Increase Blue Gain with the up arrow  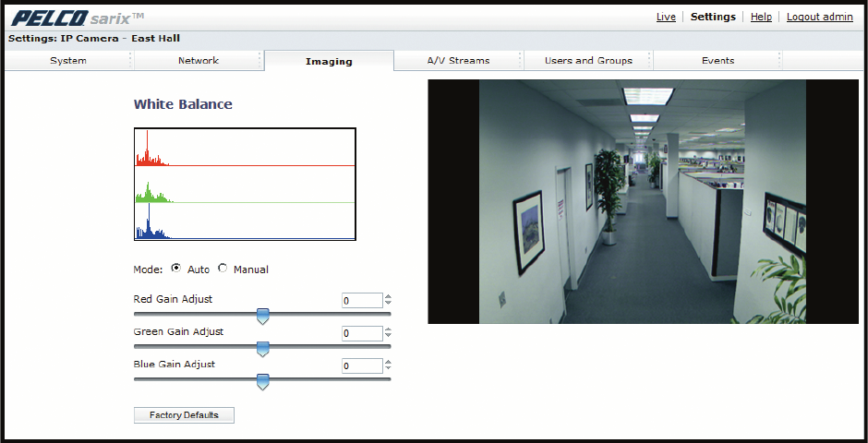(x=388, y=363)
